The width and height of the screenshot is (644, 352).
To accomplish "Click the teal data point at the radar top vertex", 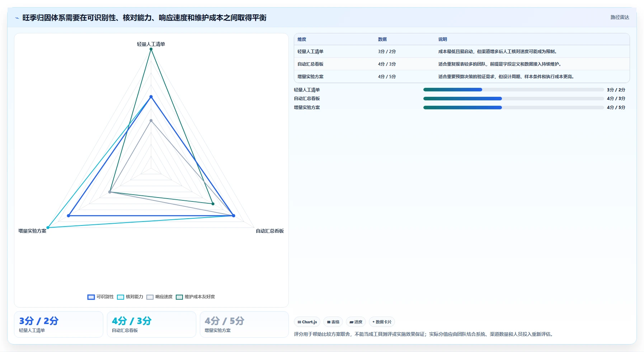I will coord(151,49).
